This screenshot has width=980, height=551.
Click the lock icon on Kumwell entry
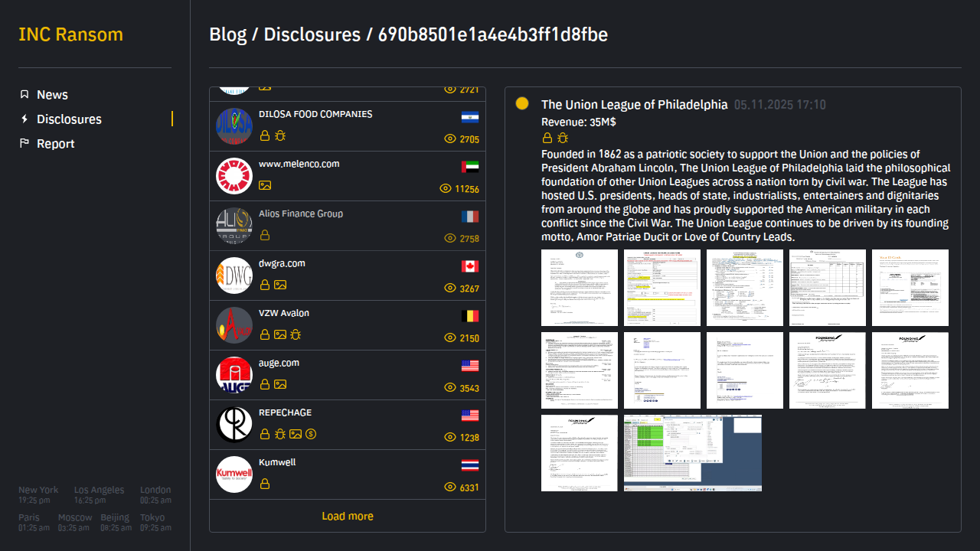point(265,484)
